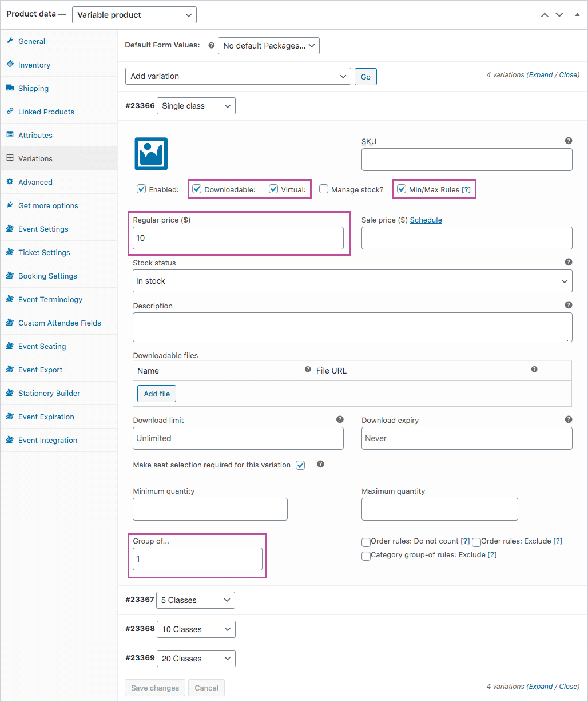The width and height of the screenshot is (588, 702).
Task: Click the Download limit help icon
Action: tap(340, 419)
